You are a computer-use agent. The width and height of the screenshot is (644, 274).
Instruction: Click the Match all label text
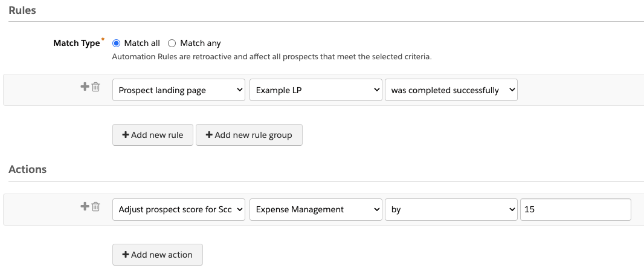[142, 43]
